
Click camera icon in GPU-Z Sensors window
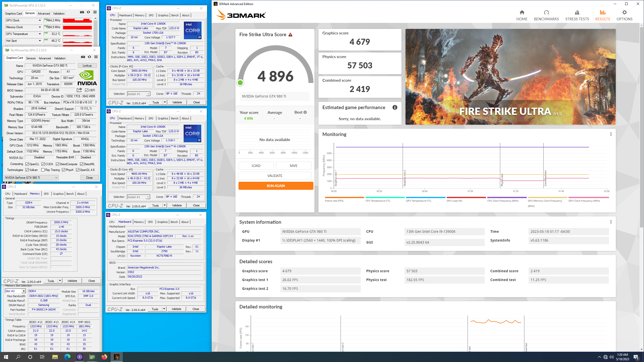[82, 12]
